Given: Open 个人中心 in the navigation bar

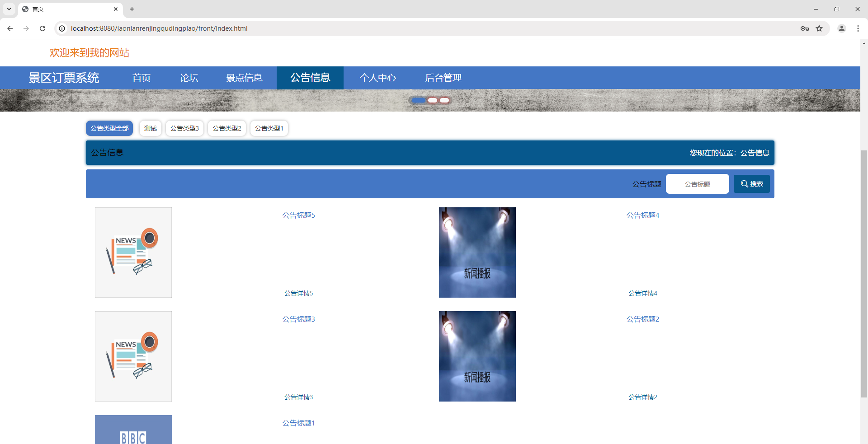Looking at the screenshot, I should (x=378, y=78).
